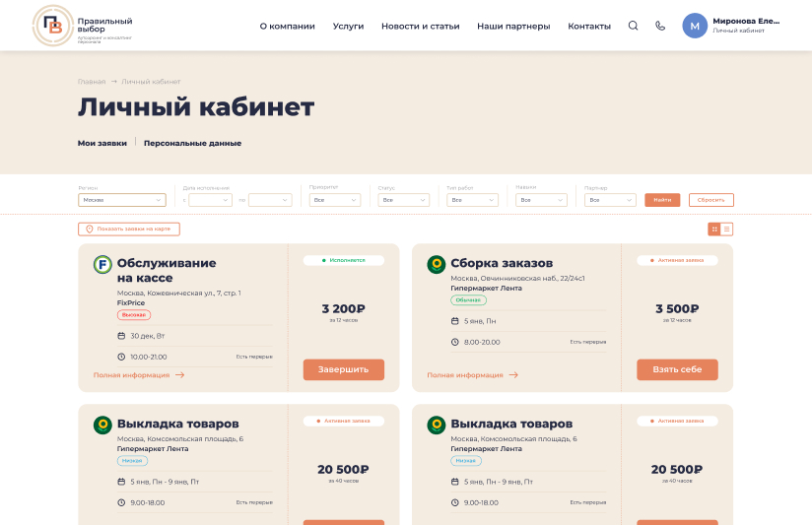This screenshot has height=525, width=812.
Task: Click the Найти search button
Action: [662, 200]
